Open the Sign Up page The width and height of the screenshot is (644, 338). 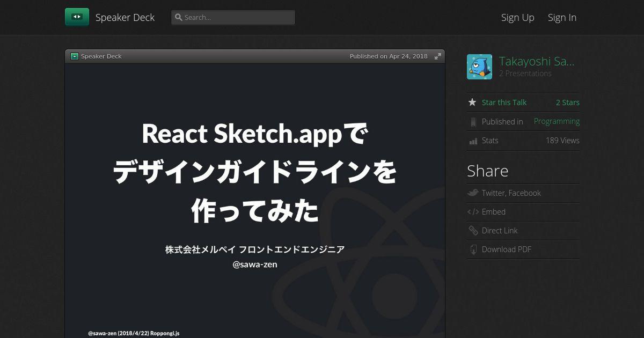(x=518, y=17)
